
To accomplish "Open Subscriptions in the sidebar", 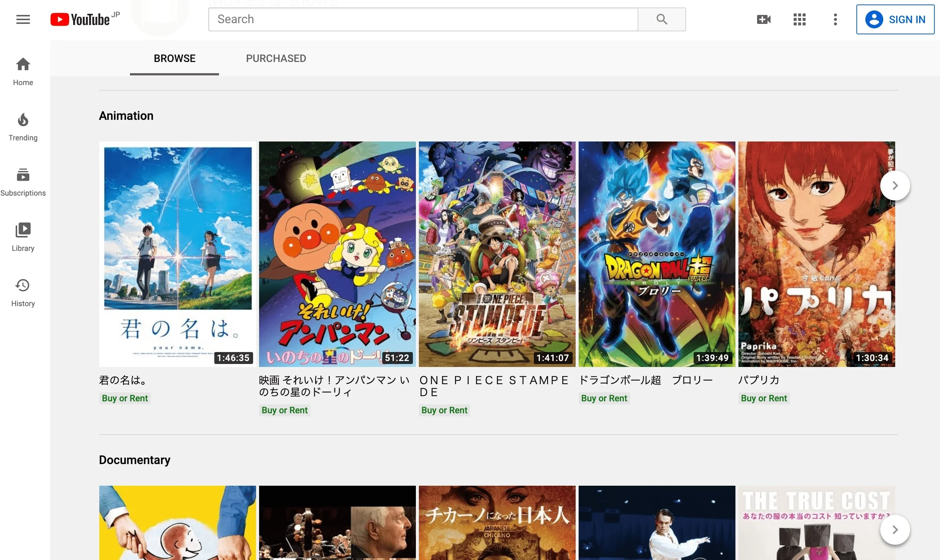I will tap(23, 181).
